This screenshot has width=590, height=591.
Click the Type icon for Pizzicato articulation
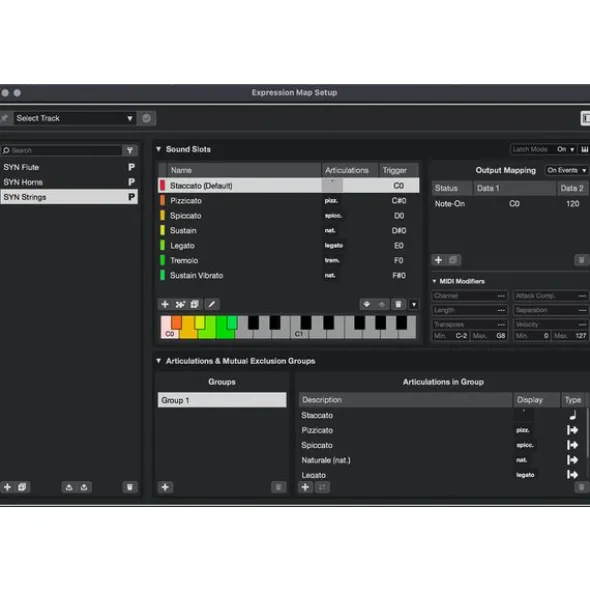coord(573,430)
